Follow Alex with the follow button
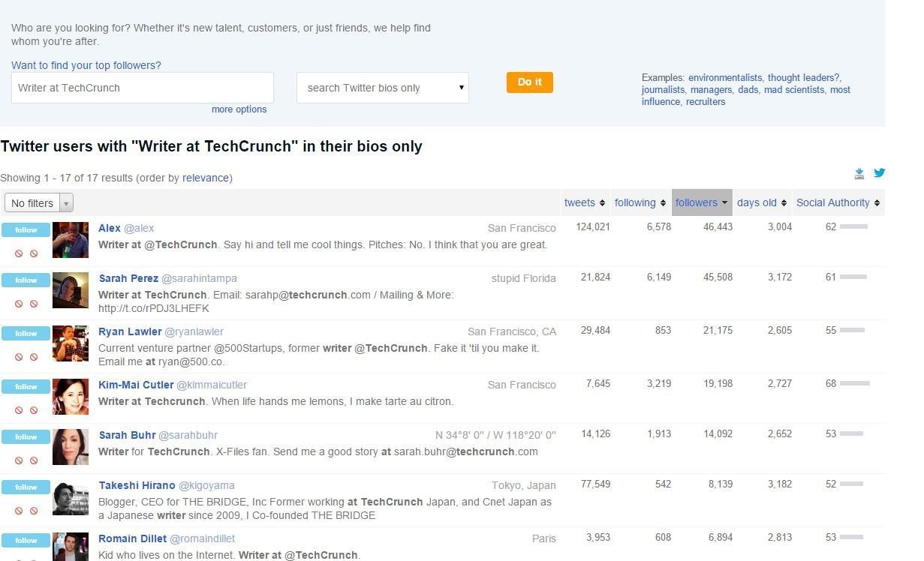924x561 pixels. (26, 229)
